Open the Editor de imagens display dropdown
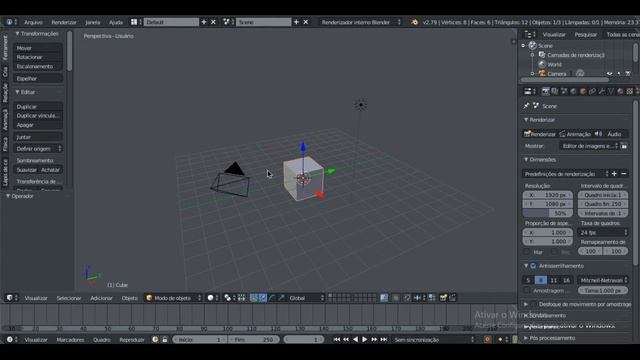640x360 pixels. 589,146
